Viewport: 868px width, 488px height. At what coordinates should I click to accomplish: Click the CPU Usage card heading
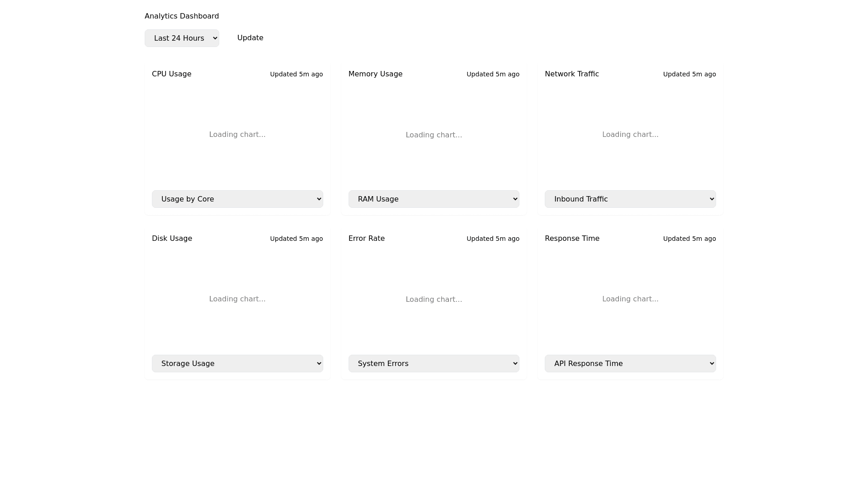(171, 74)
